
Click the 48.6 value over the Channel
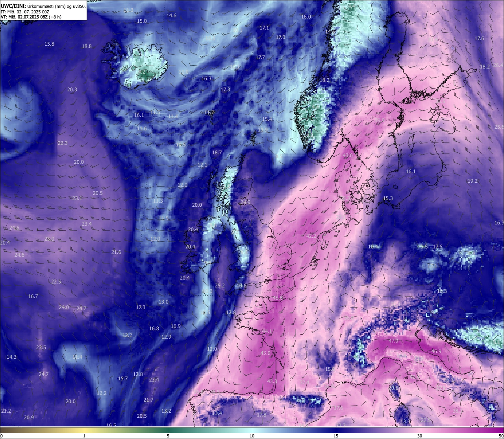[278, 298]
